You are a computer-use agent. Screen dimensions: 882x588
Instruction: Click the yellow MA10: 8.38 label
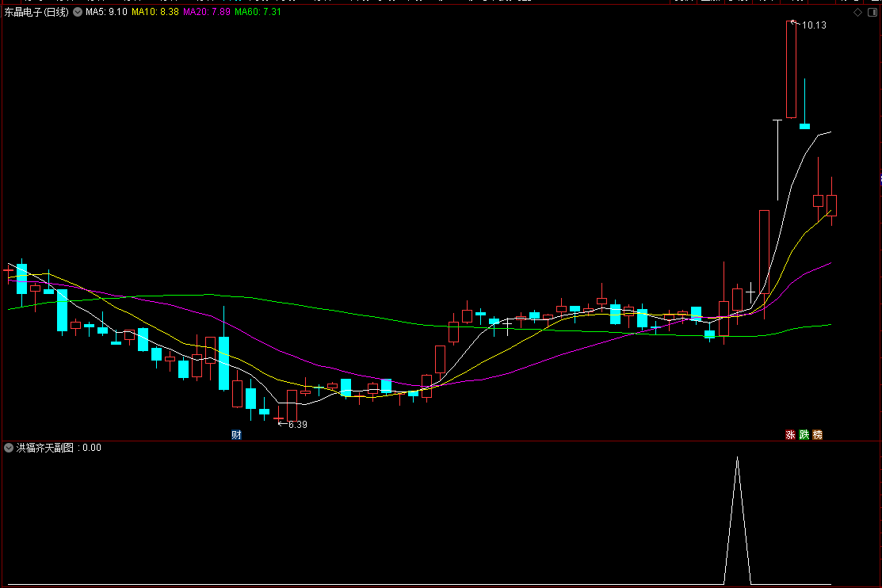(x=155, y=12)
